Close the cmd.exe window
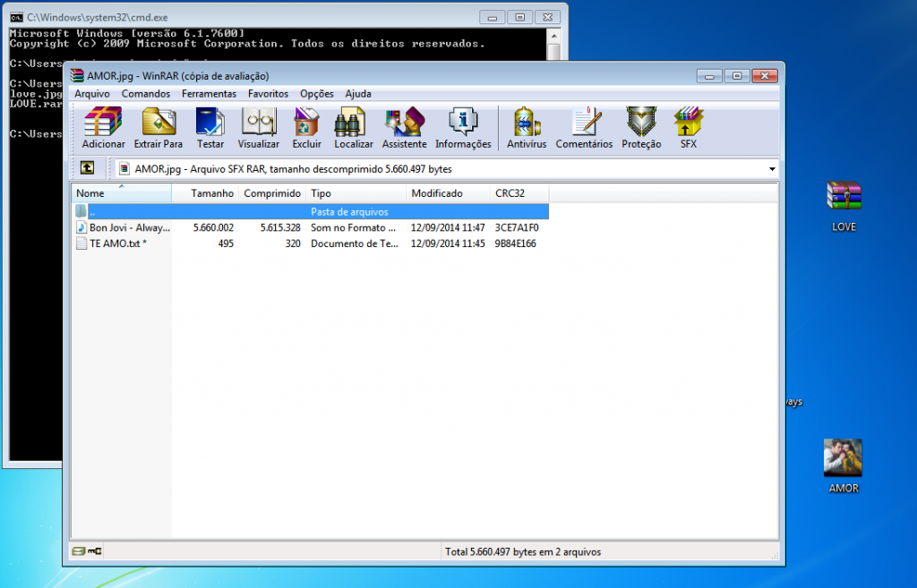Viewport: 917px width, 588px height. click(547, 18)
